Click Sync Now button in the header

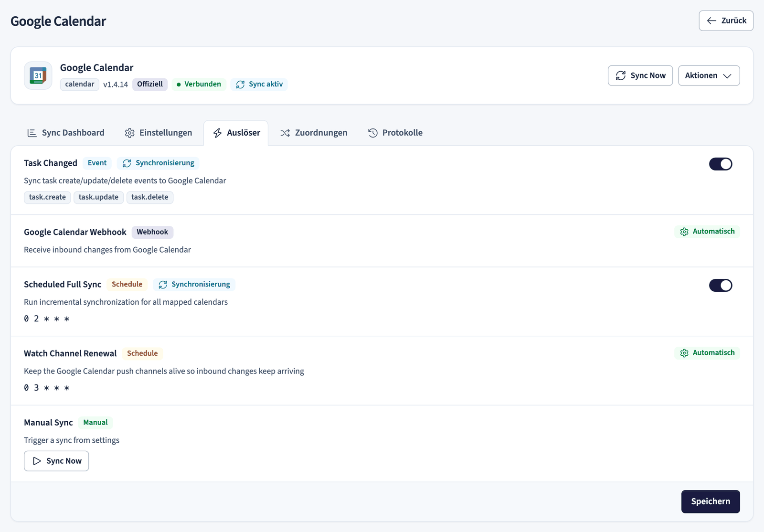[x=640, y=75]
